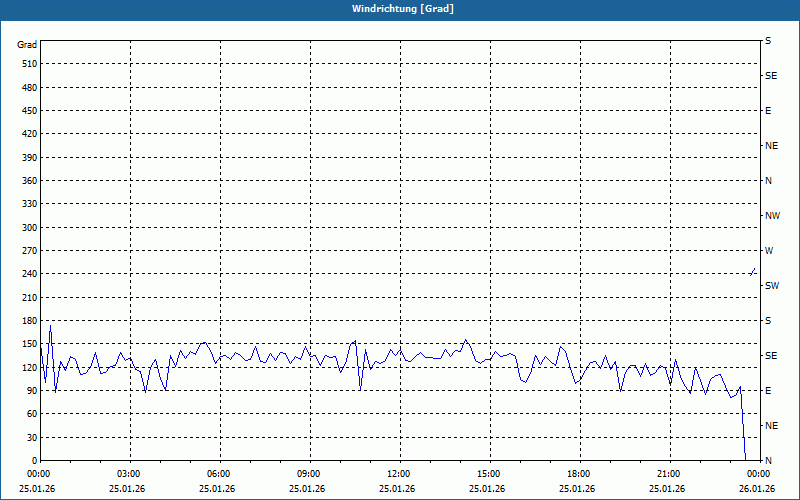800x500 pixels.
Task: Select the 25.01.26 date under 06:00
Action: point(217,489)
